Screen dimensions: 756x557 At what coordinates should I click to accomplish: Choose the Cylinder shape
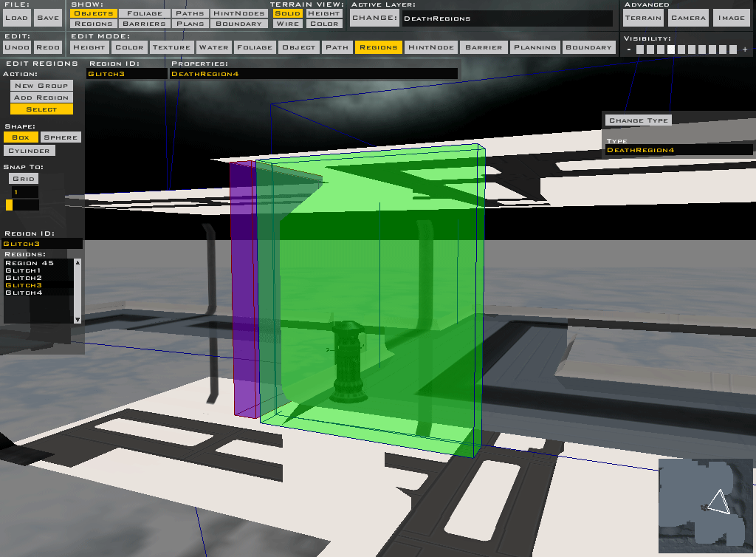(30, 151)
